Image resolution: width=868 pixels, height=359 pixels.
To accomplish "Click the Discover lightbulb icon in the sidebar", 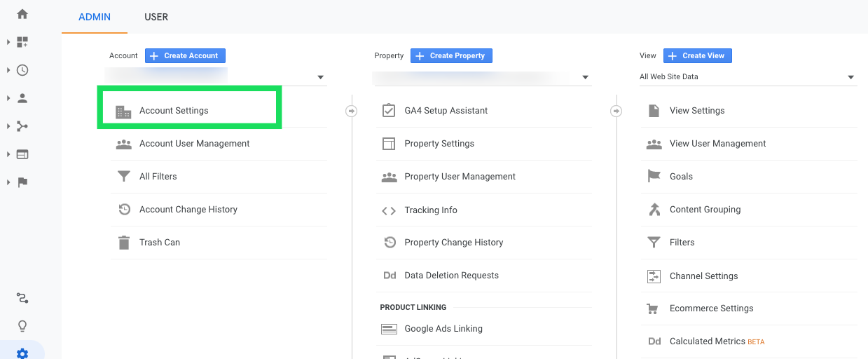I will (22, 326).
